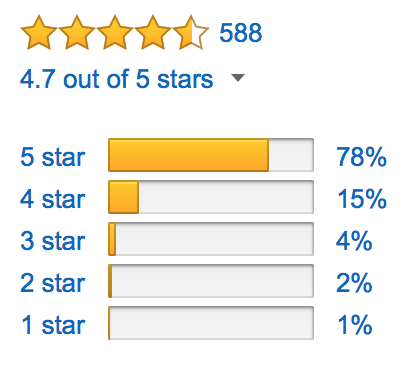Open the 588 reviews count link
The width and height of the screenshot is (408, 366).
coord(241,33)
